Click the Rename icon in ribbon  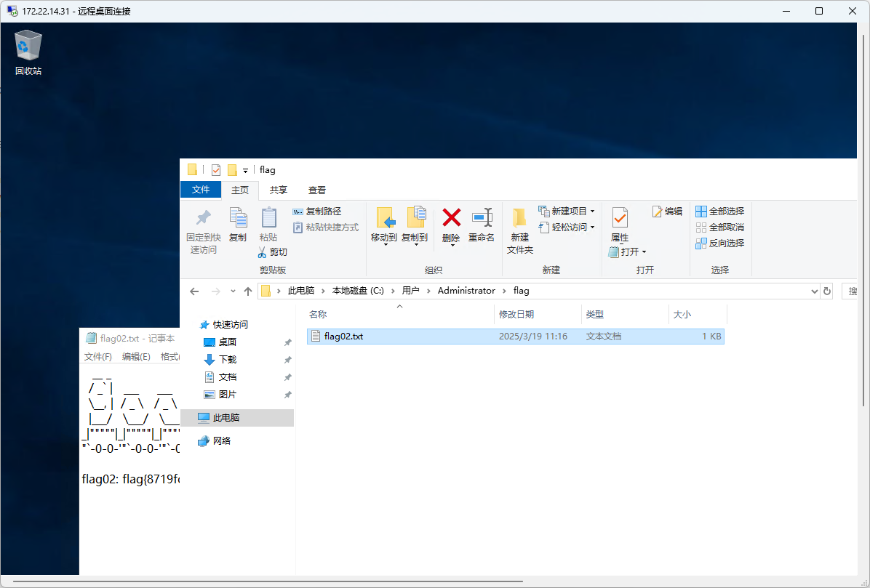482,218
